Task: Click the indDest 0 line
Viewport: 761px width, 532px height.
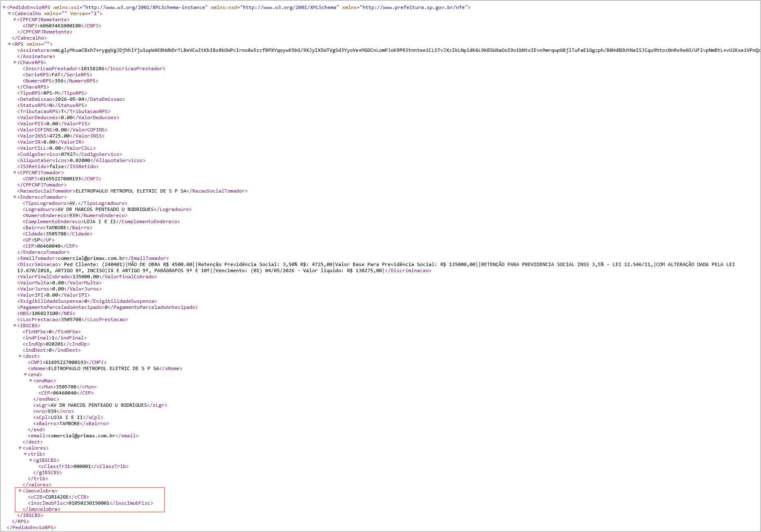Action: tap(52, 350)
